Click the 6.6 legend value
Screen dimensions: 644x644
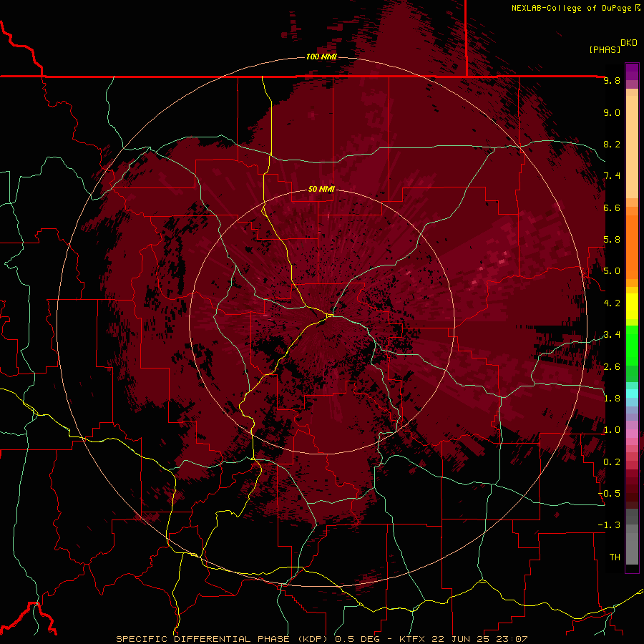coord(612,208)
